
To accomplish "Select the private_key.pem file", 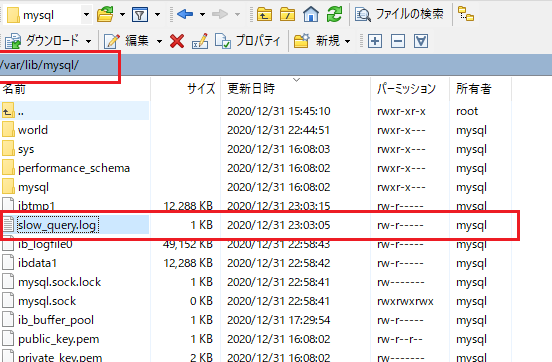I will click(x=60, y=357).
